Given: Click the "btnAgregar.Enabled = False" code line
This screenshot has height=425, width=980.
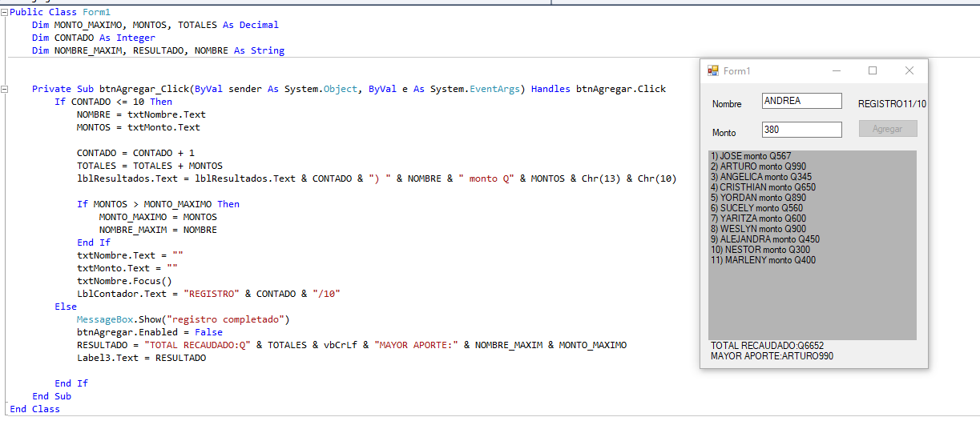Looking at the screenshot, I should coord(150,332).
